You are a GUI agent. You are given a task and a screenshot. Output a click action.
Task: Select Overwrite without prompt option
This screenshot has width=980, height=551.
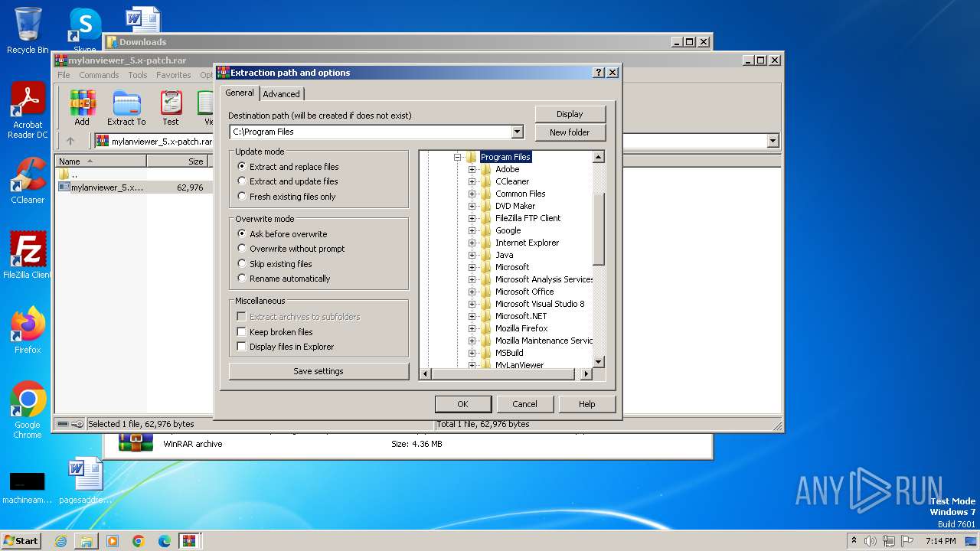tap(291, 249)
